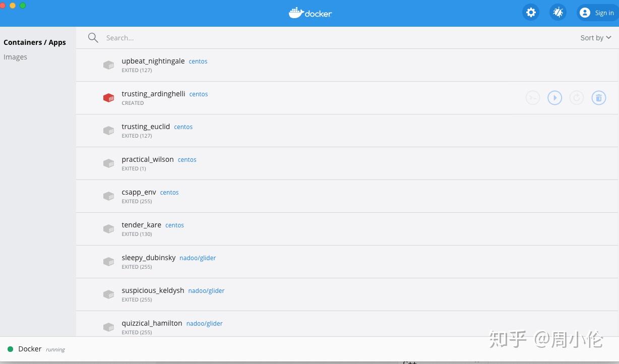
Task: Restart trusting_ardinghelli with the circular restart icon
Action: (x=577, y=97)
